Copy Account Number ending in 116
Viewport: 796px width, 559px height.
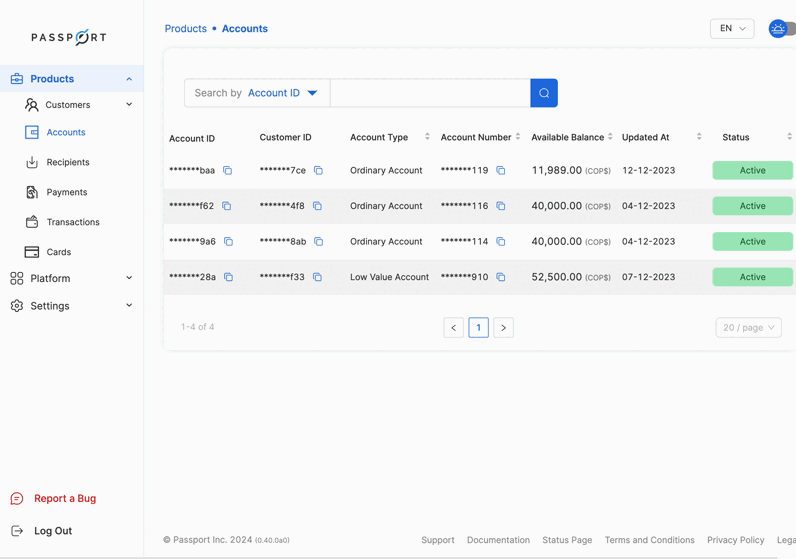coord(501,206)
